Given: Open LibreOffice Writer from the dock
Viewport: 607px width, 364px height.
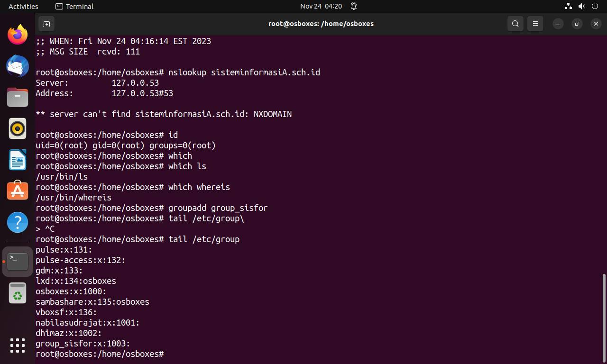Looking at the screenshot, I should tap(18, 160).
